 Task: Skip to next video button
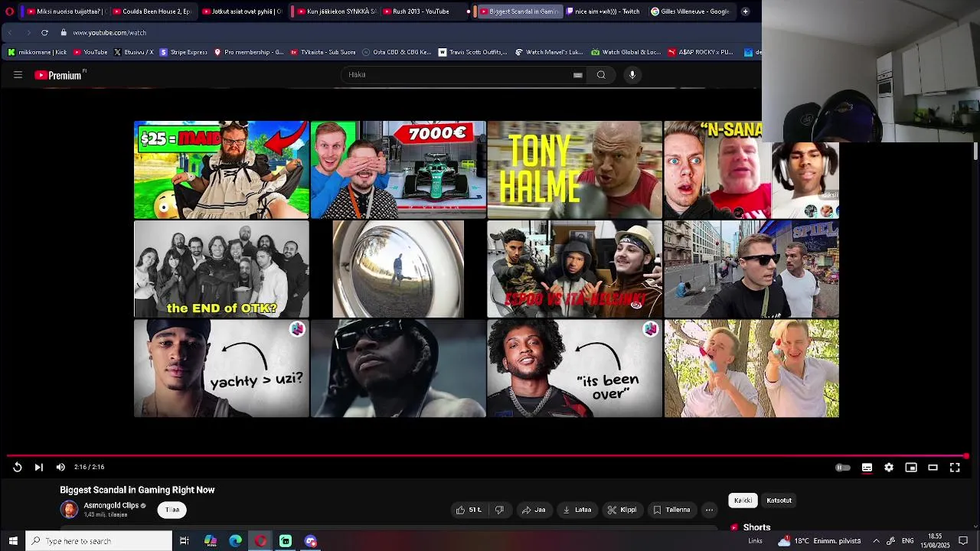38,467
